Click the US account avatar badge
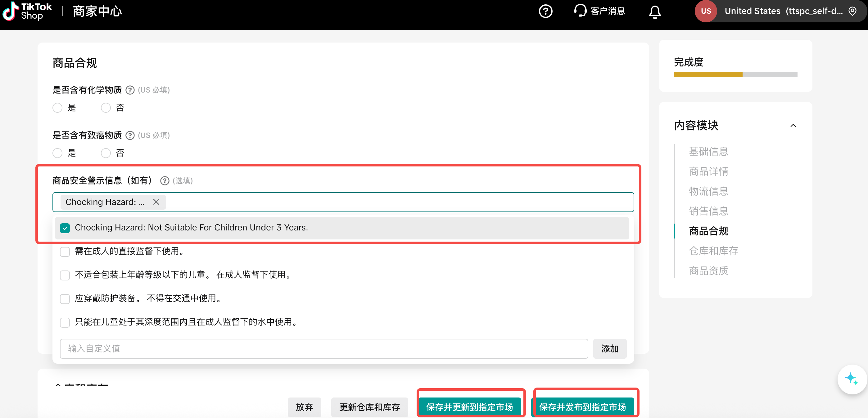The width and height of the screenshot is (868, 418). pyautogui.click(x=706, y=11)
